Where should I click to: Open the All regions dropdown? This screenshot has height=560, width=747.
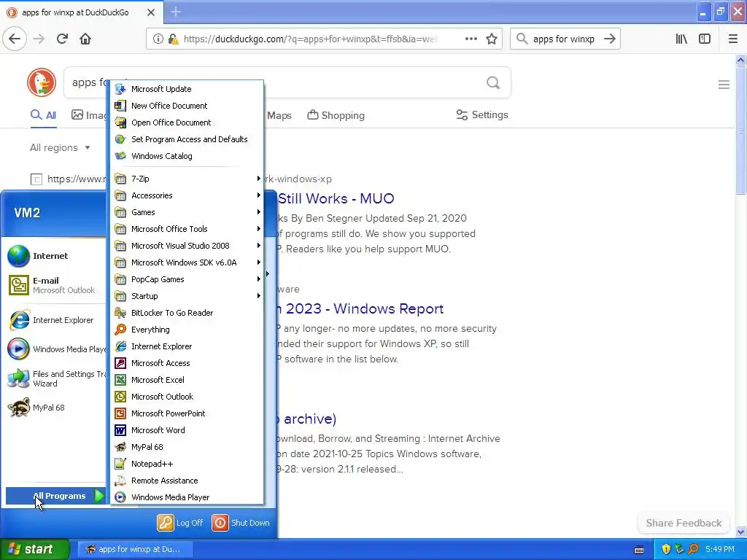(60, 147)
